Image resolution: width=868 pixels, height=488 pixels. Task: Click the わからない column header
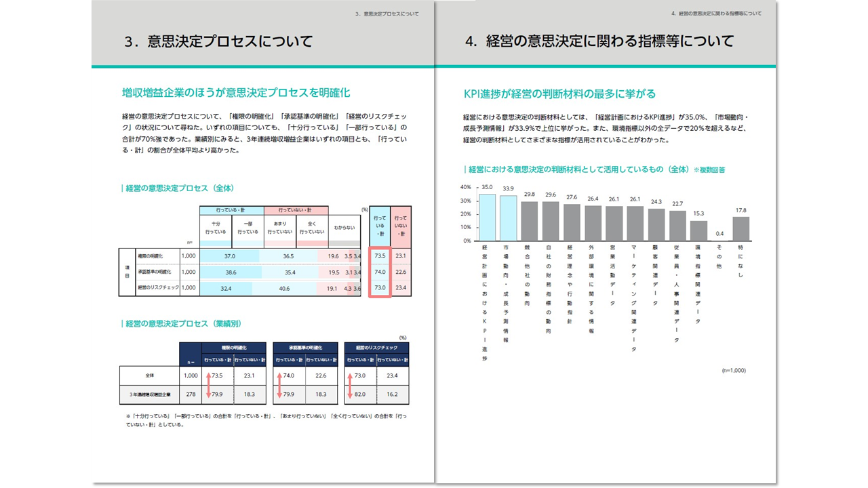click(x=344, y=227)
